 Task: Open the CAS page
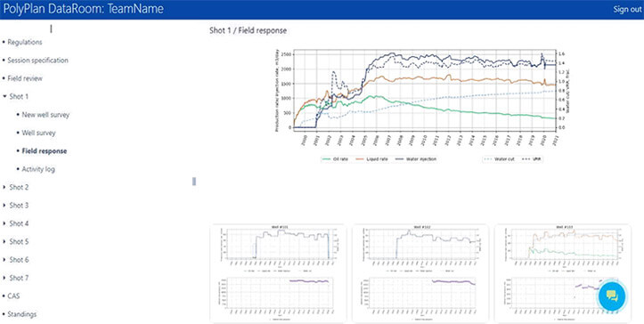point(13,296)
